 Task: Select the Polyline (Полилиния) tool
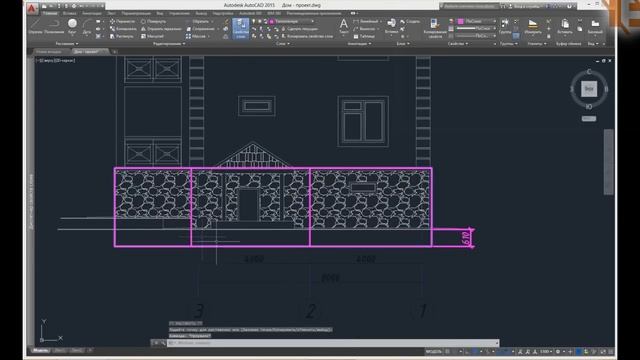(x=54, y=27)
